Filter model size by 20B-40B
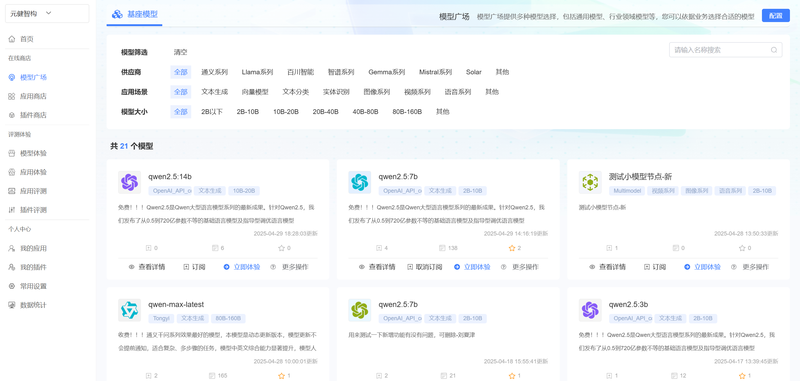Screen dimensions: 800x381 (326, 112)
